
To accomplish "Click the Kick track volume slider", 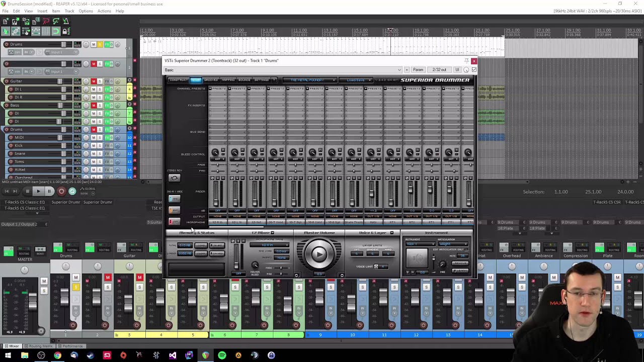I will tap(63, 145).
